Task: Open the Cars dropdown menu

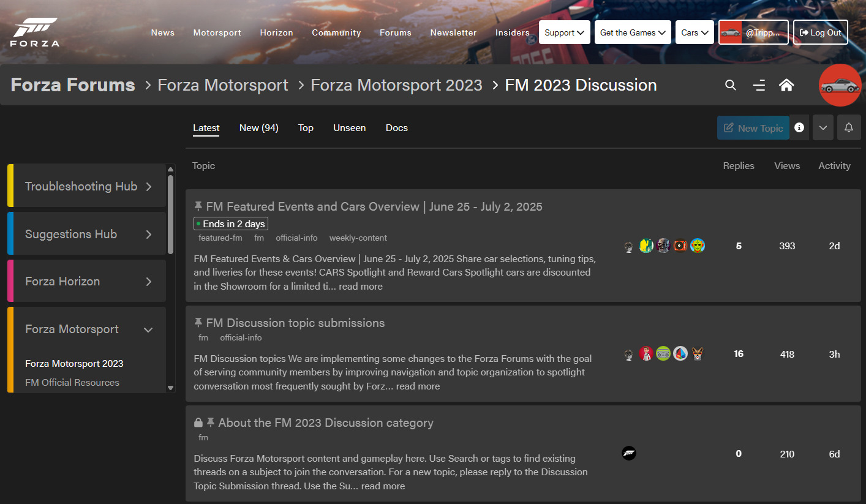Action: [x=695, y=32]
